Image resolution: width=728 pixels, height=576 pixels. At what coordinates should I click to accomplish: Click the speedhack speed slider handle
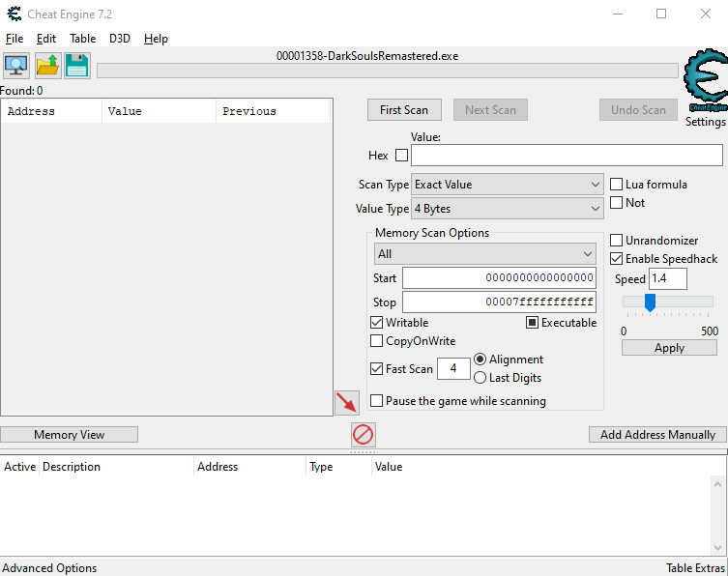(x=650, y=302)
